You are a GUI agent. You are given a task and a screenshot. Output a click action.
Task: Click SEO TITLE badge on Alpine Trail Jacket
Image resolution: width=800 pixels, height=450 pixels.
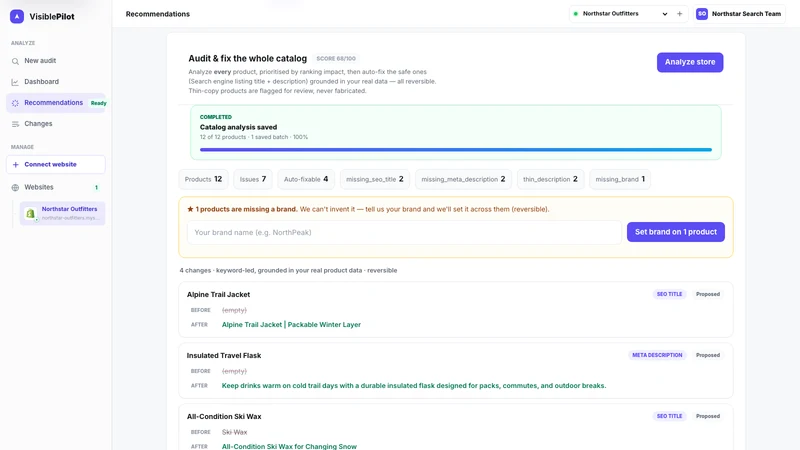click(x=669, y=294)
